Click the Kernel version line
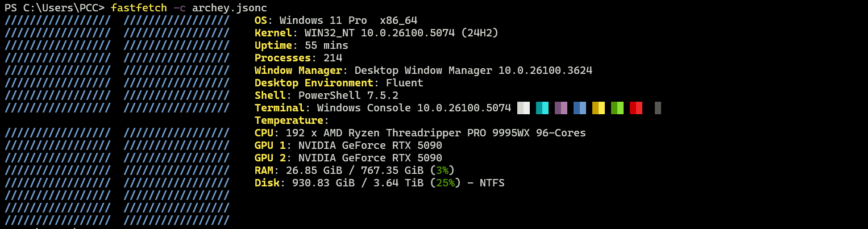Screen dimensions: 868x229 [x=376, y=33]
